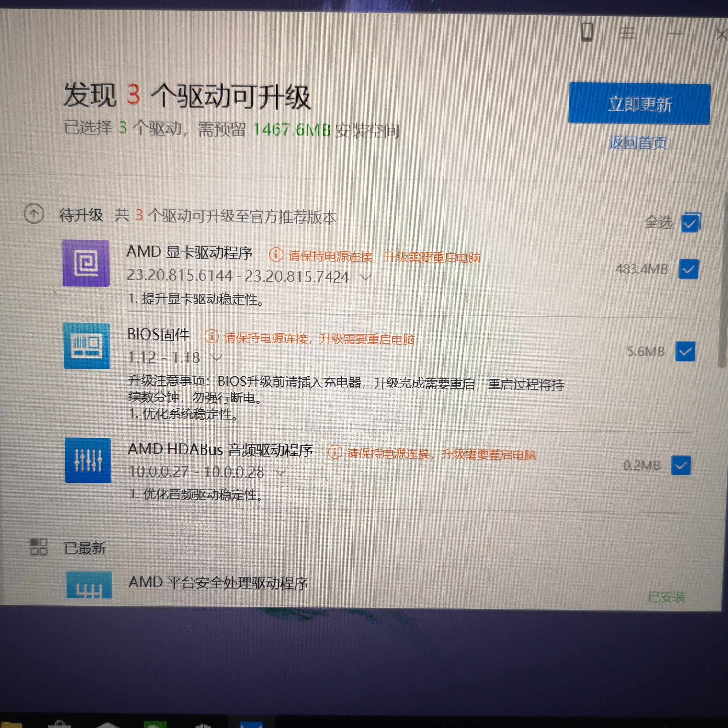Click info icon next to BIOS firmware warning

211,336
